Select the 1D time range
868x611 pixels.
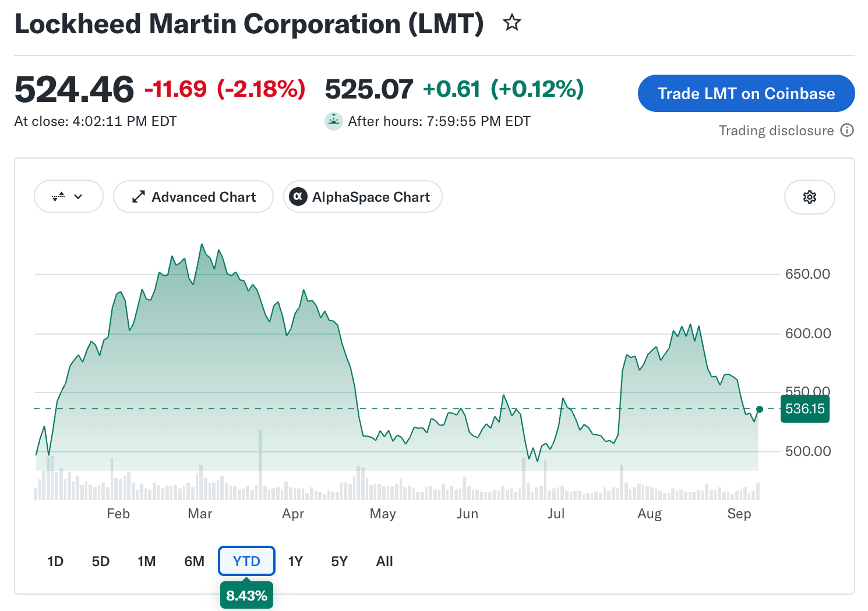(x=55, y=561)
